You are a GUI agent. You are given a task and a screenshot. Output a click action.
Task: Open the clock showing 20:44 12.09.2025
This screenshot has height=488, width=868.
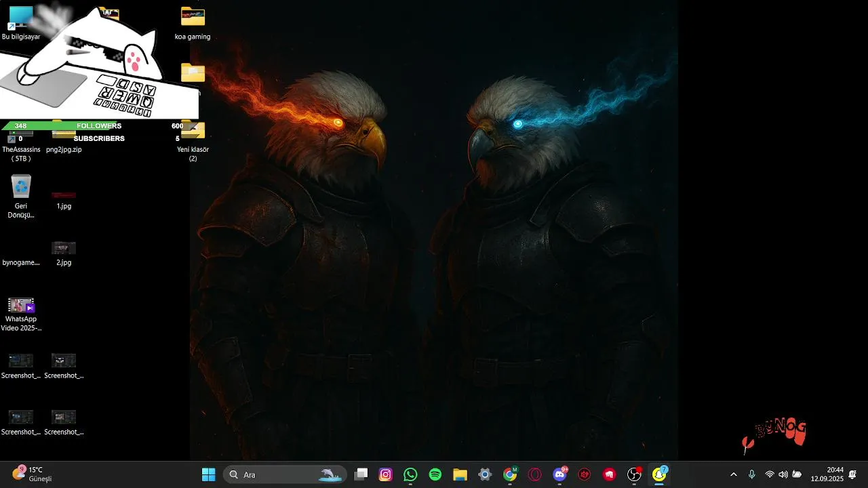pos(827,474)
